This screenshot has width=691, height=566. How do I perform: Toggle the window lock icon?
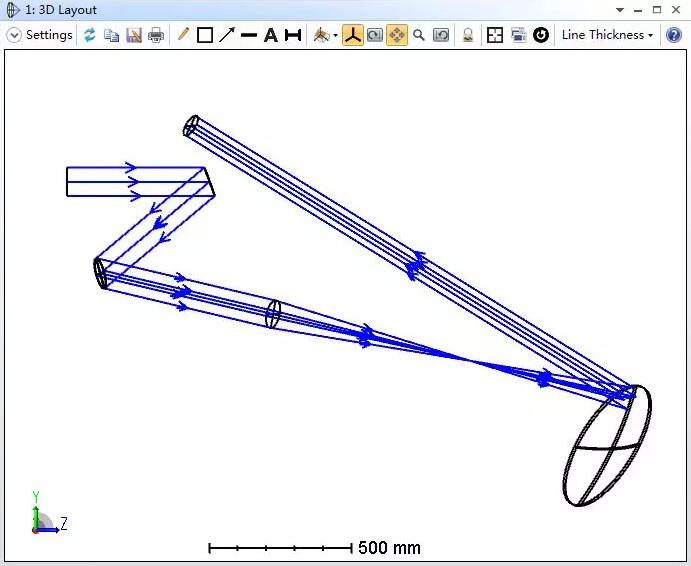[x=468, y=35]
